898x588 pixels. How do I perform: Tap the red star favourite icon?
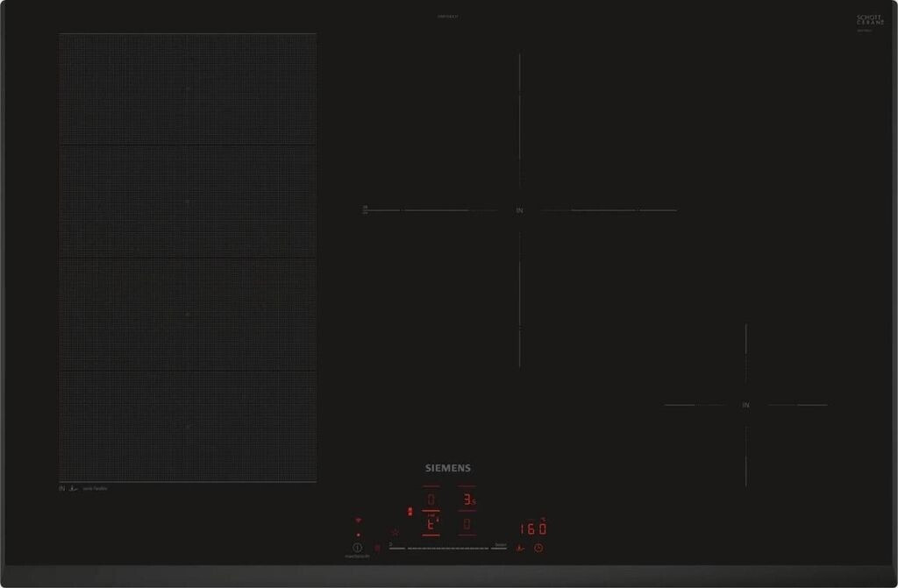coord(396,531)
